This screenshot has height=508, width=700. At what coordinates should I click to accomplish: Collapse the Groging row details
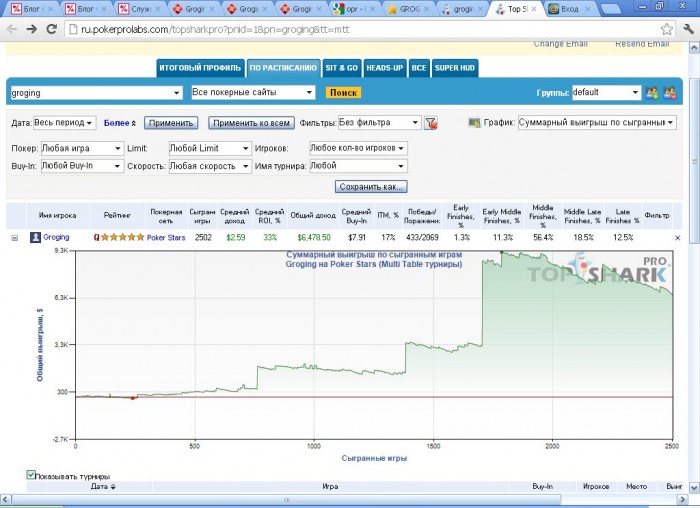pyautogui.click(x=15, y=238)
